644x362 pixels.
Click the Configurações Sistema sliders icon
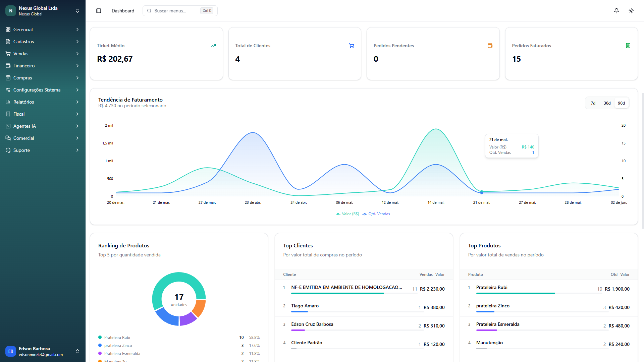pyautogui.click(x=8, y=90)
